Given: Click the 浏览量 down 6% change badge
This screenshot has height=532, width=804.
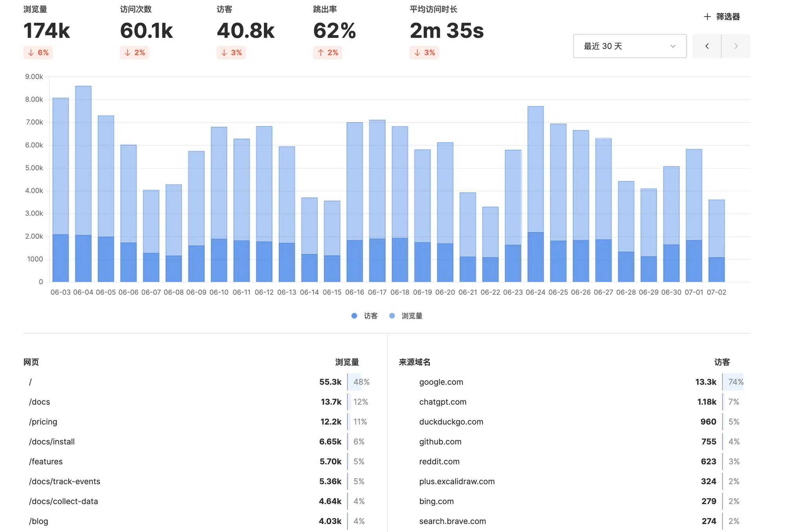Looking at the screenshot, I should pos(38,53).
